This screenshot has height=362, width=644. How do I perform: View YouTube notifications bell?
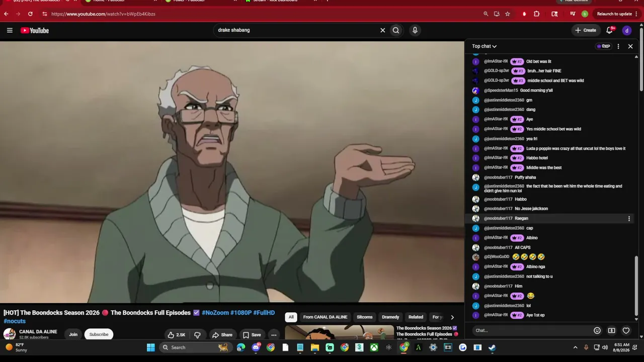point(610,30)
